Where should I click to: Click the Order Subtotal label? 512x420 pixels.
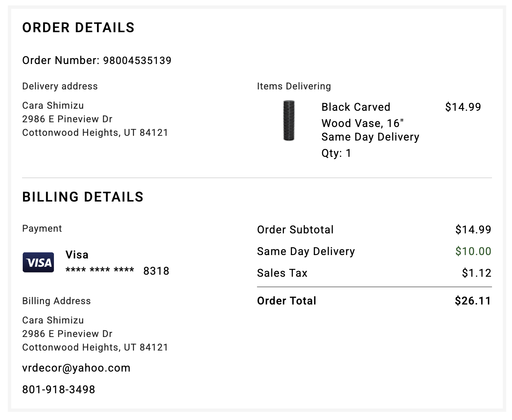click(x=295, y=230)
